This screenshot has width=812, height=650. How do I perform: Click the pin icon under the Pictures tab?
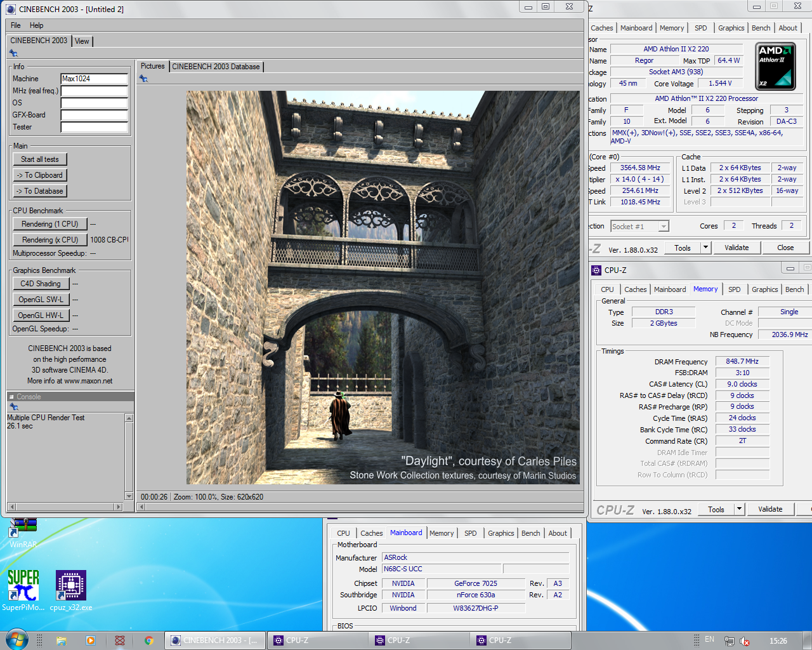[143, 79]
